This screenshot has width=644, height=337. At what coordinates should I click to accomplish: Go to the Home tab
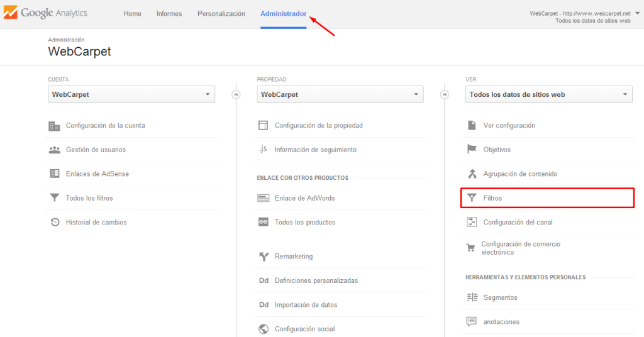tap(132, 14)
